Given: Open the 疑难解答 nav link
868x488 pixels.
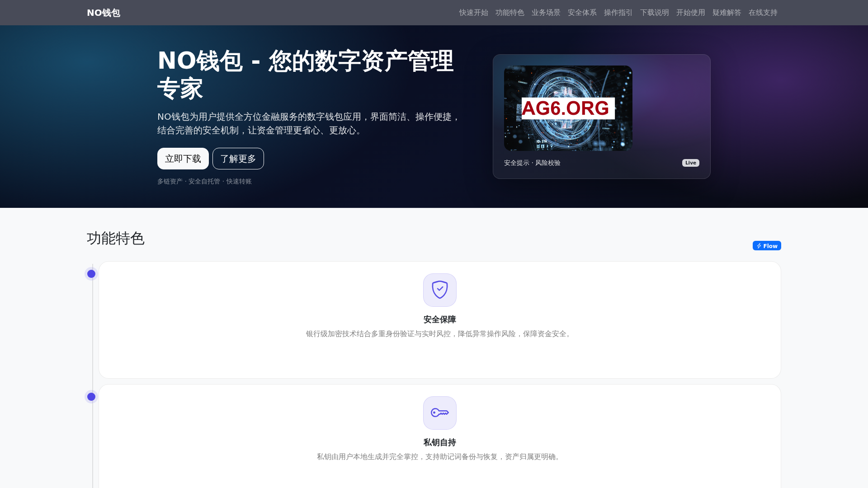Looking at the screenshot, I should pyautogui.click(x=727, y=13).
